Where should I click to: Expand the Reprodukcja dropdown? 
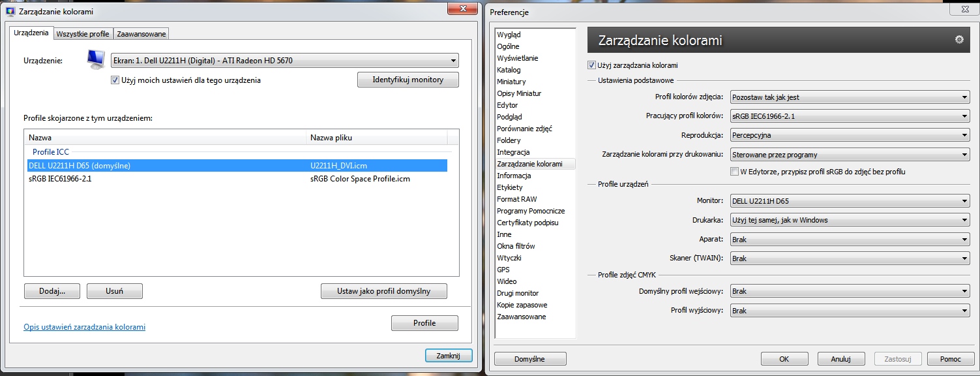click(x=850, y=135)
